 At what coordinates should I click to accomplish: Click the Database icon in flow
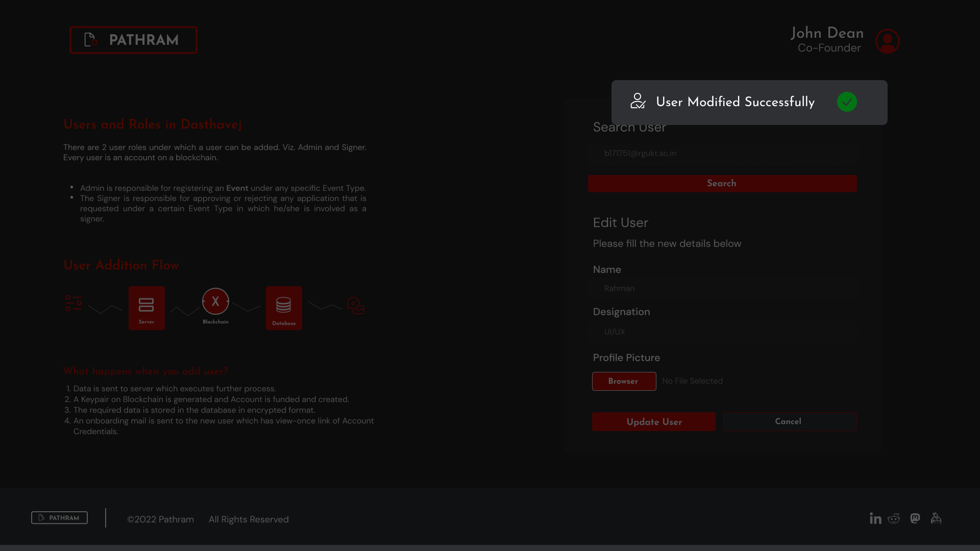284,308
